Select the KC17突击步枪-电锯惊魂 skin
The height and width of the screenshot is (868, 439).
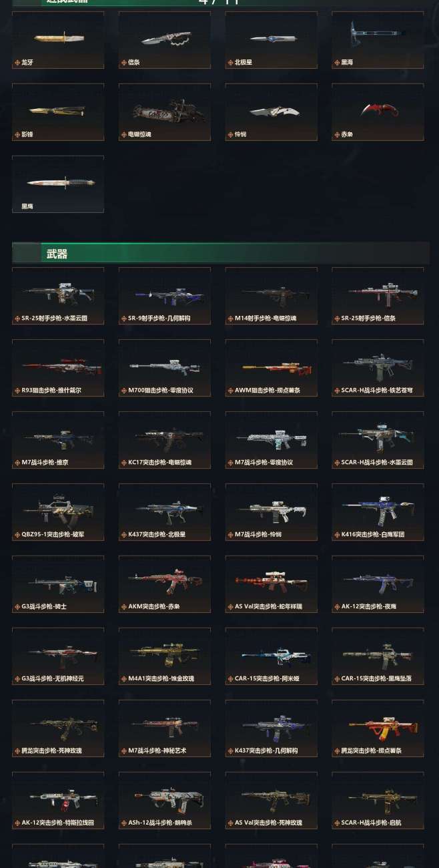coord(165,440)
